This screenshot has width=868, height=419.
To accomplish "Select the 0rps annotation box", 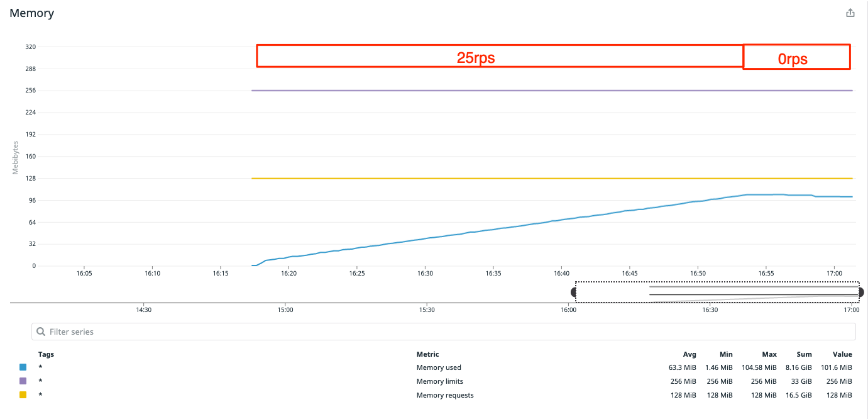I will 796,57.
